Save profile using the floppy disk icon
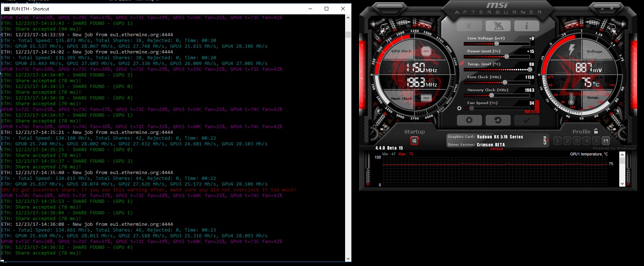Viewport: 644px width, 266px height. coord(606,141)
